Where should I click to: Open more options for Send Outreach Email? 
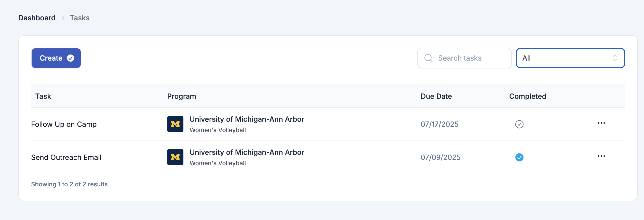point(601,156)
